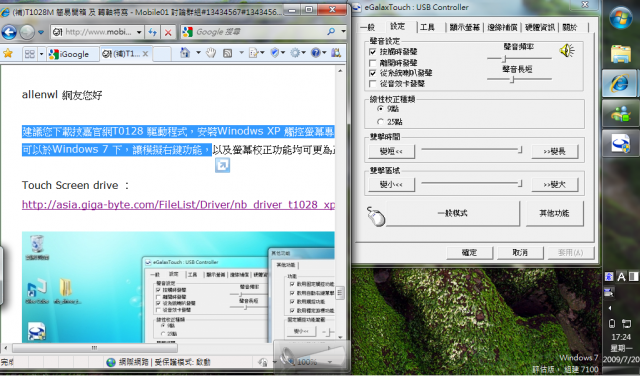Viewport: 640px width, 376px height.
Task: Show Quick Tabs thumbnail view
Action: click(x=29, y=53)
